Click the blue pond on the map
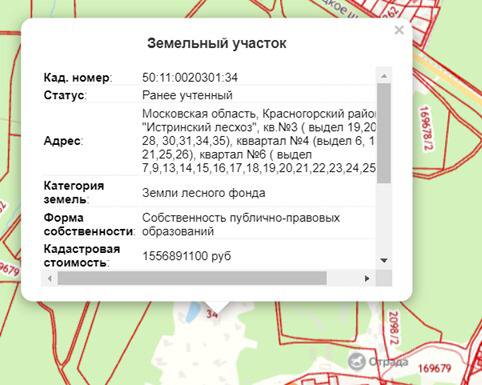This screenshot has width=482, height=385. tap(192, 312)
